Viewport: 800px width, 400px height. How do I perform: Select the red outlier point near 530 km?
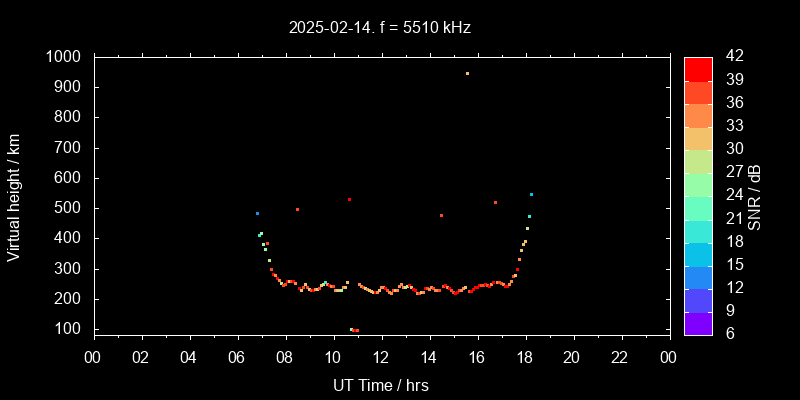(349, 199)
